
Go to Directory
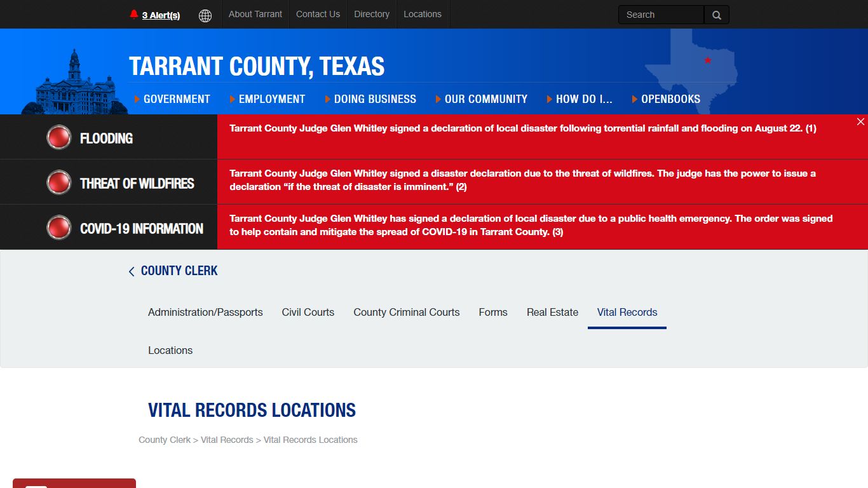tap(372, 14)
